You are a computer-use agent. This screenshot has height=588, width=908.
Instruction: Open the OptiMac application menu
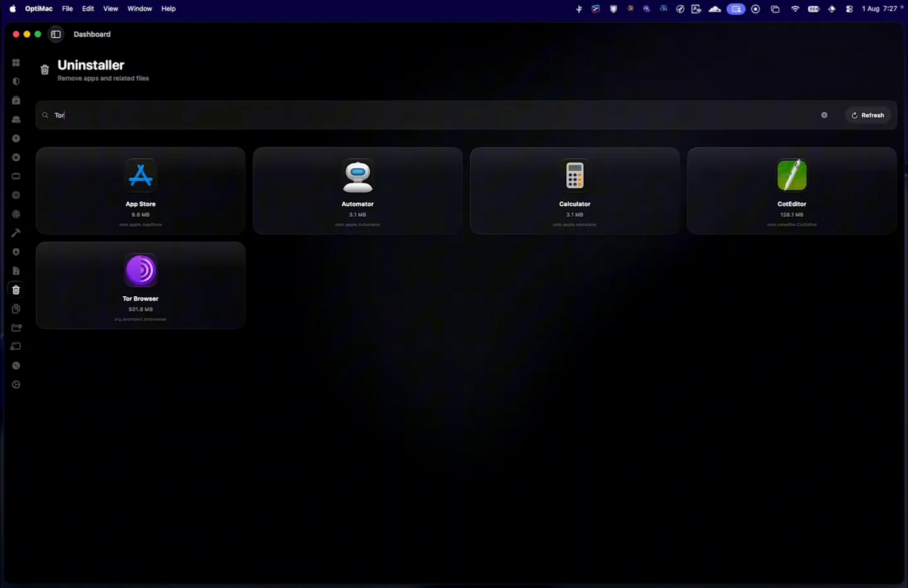click(38, 9)
